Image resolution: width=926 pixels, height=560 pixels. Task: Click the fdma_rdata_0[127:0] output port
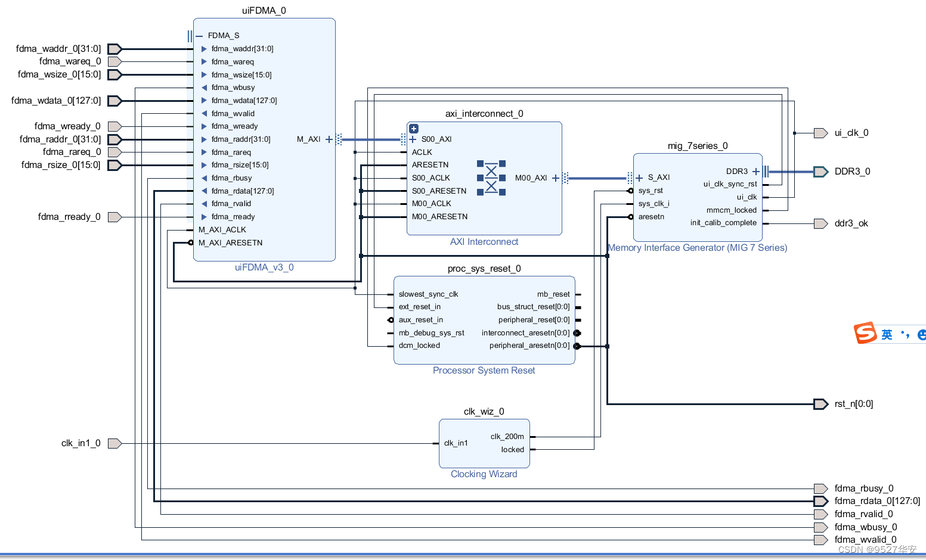[x=819, y=501]
